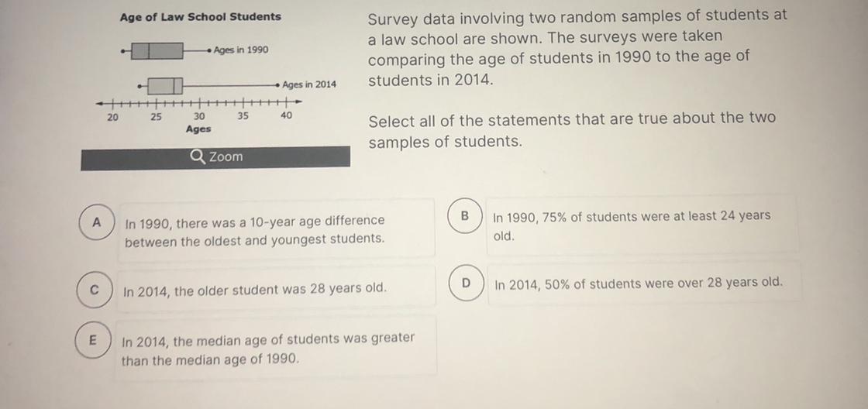This screenshot has width=868, height=409.
Task: Click the magnifying glass icon beside Zoom
Action: pos(198,156)
